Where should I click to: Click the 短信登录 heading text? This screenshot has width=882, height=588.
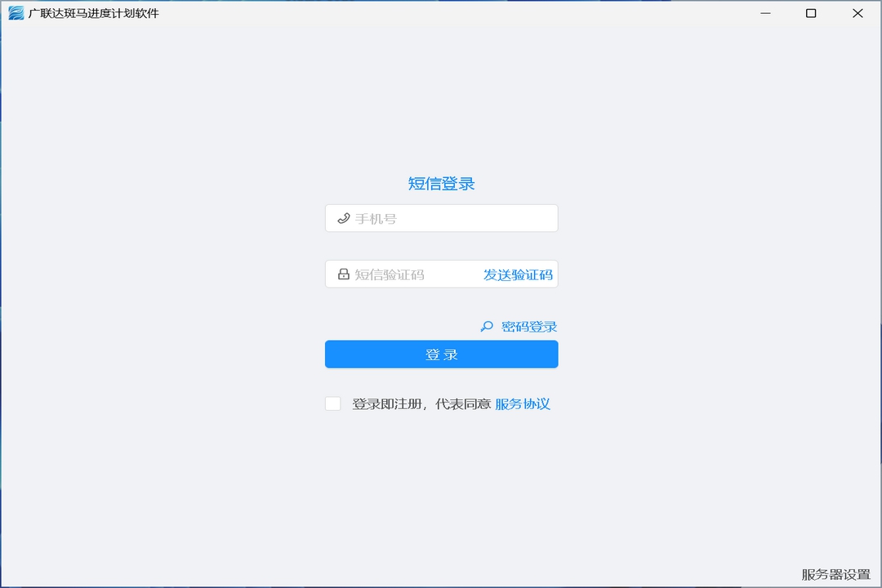pos(442,184)
